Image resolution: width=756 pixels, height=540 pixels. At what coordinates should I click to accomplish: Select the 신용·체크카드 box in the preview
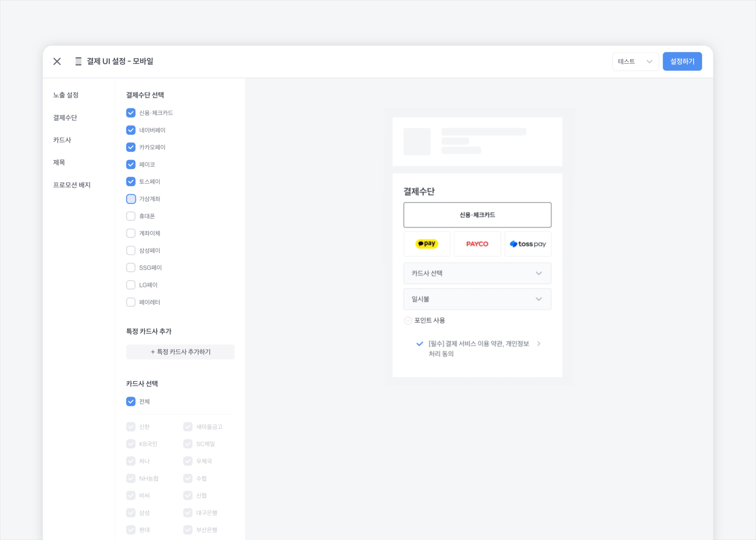(x=477, y=215)
